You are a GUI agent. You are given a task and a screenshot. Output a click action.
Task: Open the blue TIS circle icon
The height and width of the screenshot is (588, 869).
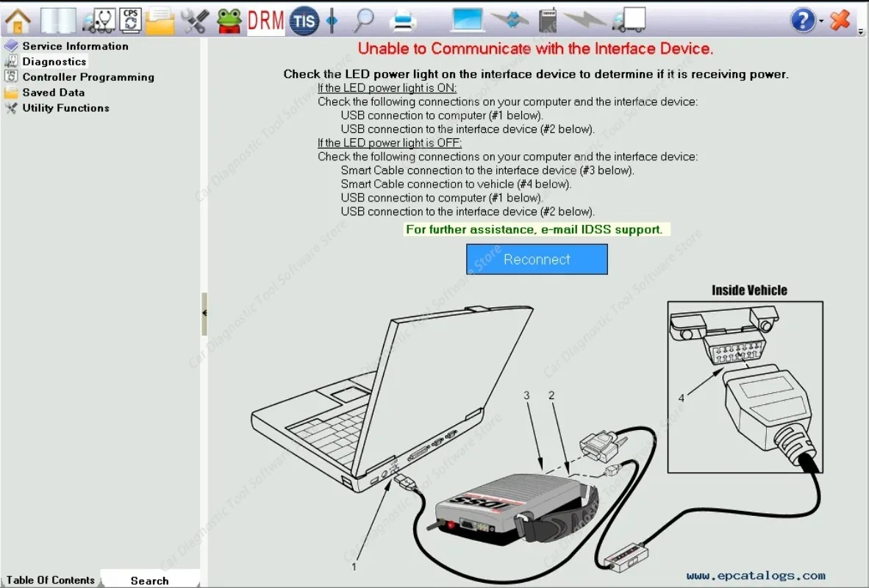[304, 21]
